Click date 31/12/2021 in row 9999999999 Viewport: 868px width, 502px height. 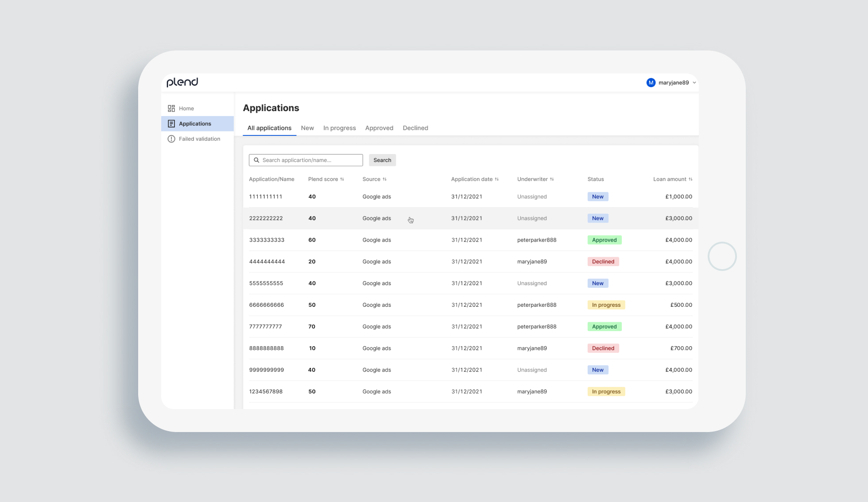tap(467, 370)
